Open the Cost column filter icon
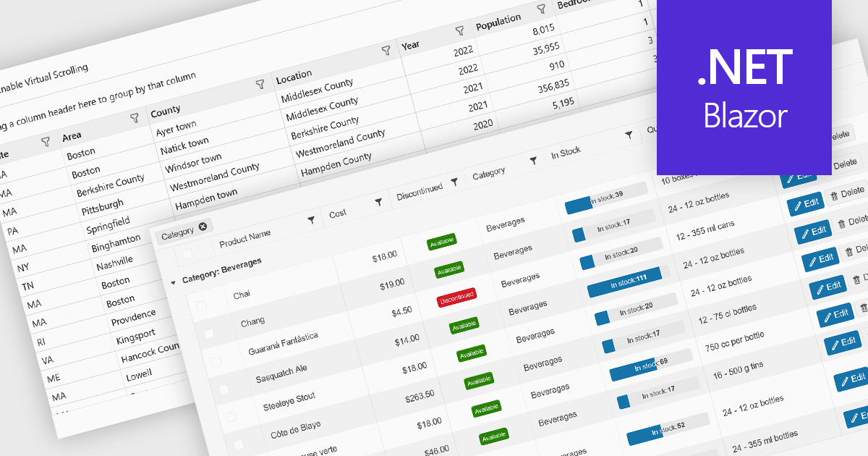Viewport: 868px width, 456px height. tap(378, 203)
